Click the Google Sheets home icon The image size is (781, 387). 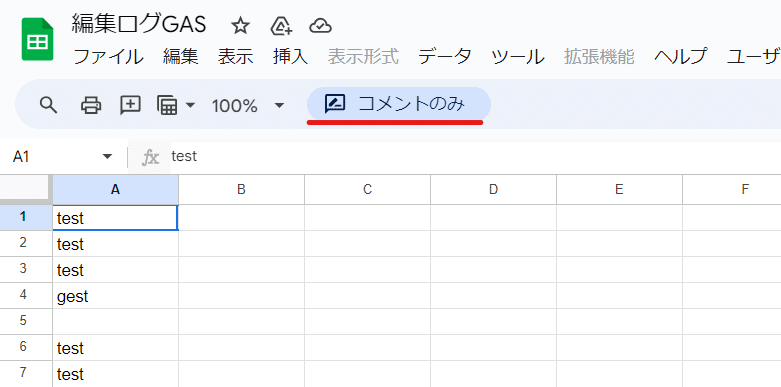pos(37,39)
